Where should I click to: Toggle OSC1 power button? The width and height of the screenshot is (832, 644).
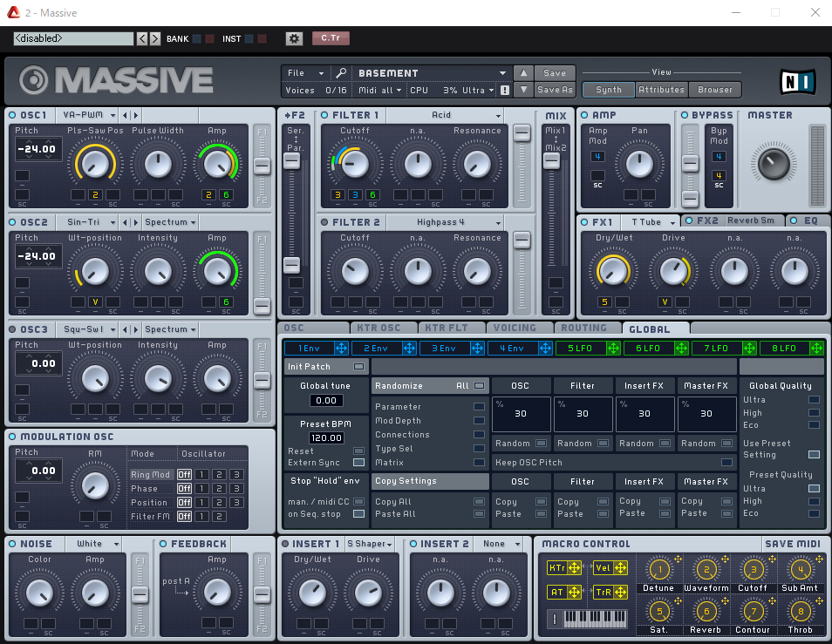click(x=13, y=115)
